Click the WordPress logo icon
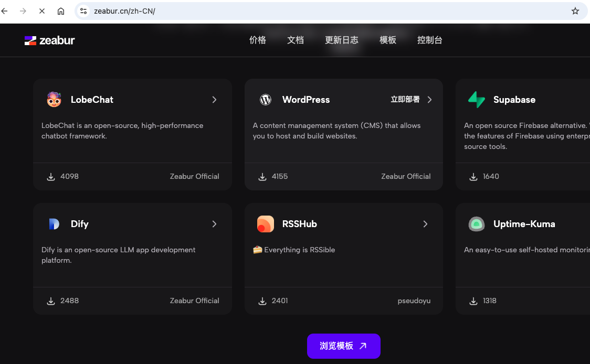 coord(266,100)
